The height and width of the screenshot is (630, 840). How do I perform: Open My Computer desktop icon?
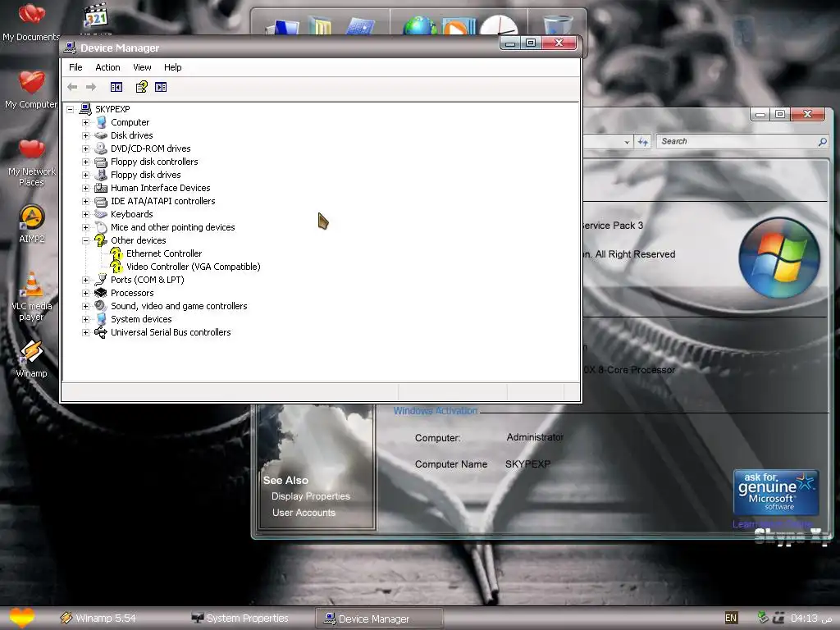31,89
